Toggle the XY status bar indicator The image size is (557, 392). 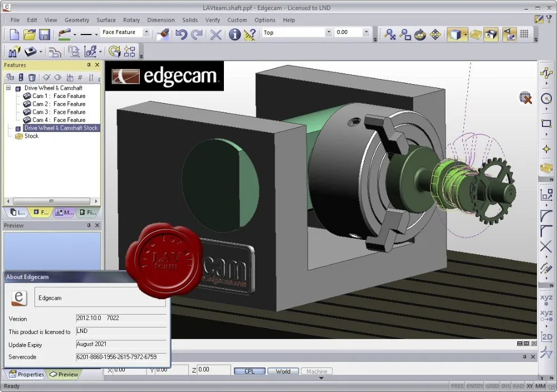(x=530, y=386)
